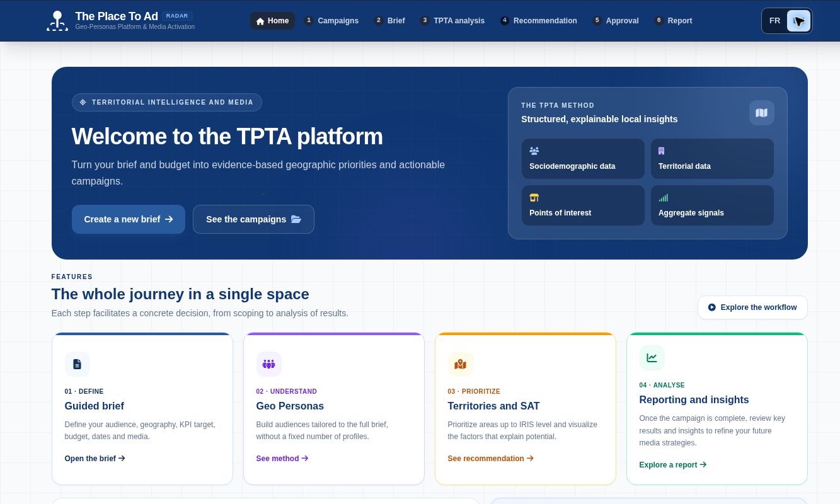Switch to the TPTA analysis step
This screenshot has width=840, height=504.
[x=452, y=21]
